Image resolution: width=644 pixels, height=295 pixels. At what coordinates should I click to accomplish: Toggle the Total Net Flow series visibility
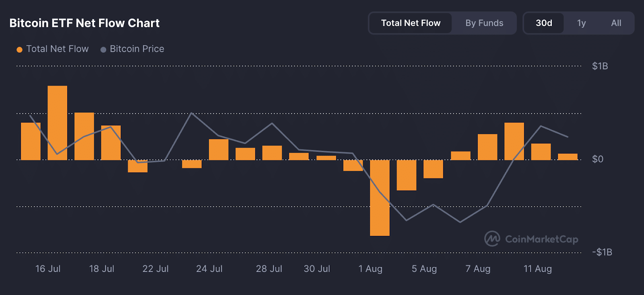click(58, 49)
